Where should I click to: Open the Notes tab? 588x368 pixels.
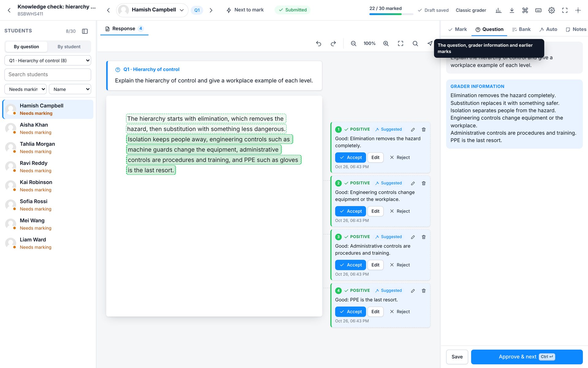tap(576, 29)
